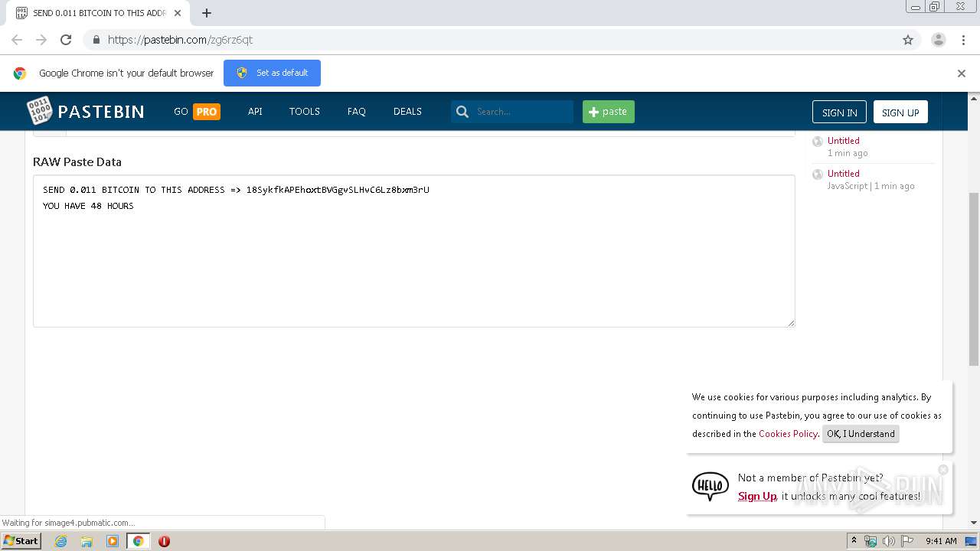Open the FAQ menu item
Screen dimensions: 980x551
tap(356, 112)
